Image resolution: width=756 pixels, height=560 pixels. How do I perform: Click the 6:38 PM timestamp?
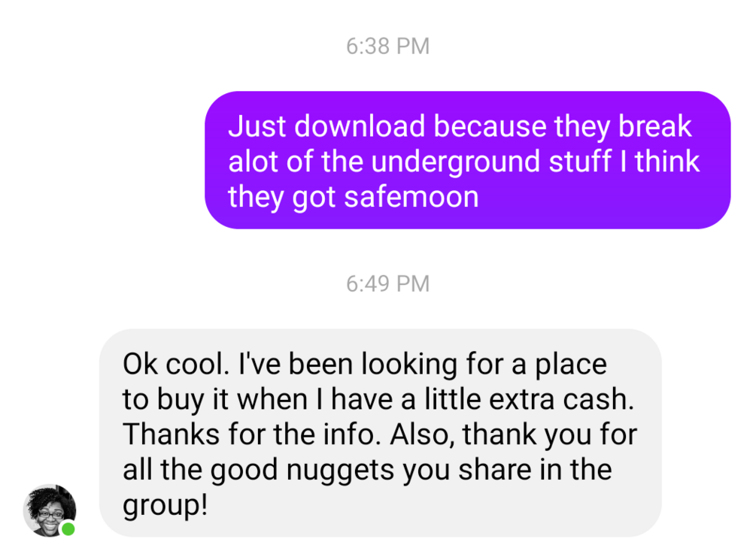pos(387,47)
